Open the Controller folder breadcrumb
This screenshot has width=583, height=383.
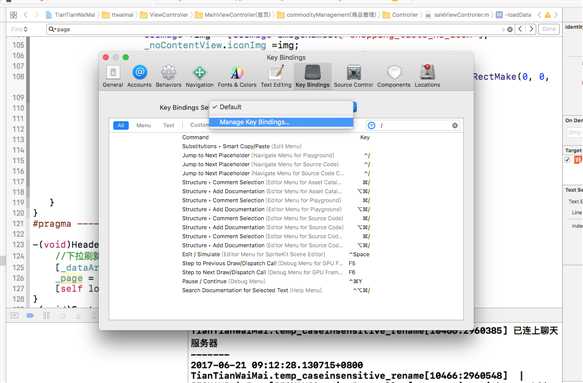(x=401, y=15)
